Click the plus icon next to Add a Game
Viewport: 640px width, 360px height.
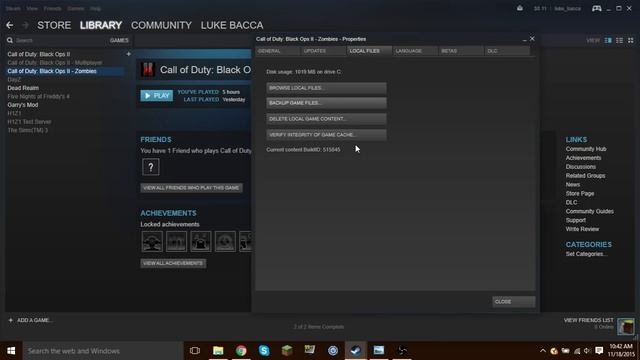11,320
